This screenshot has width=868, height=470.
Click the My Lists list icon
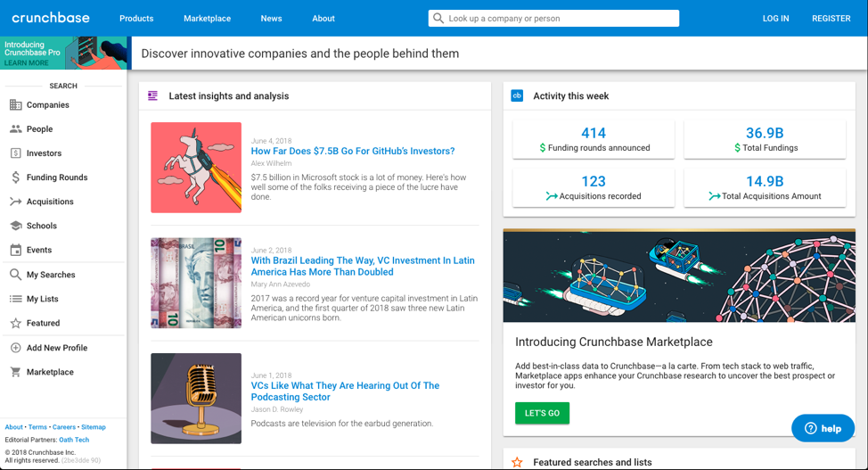pos(15,299)
